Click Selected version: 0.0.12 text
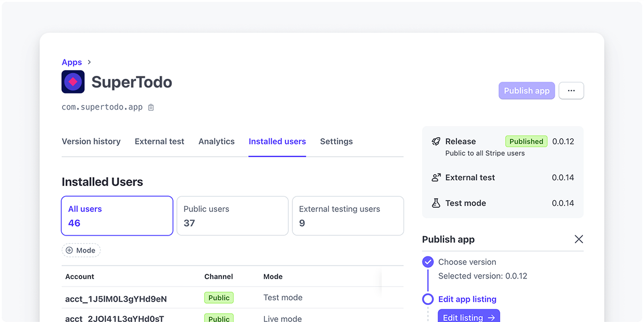 pyautogui.click(x=483, y=276)
